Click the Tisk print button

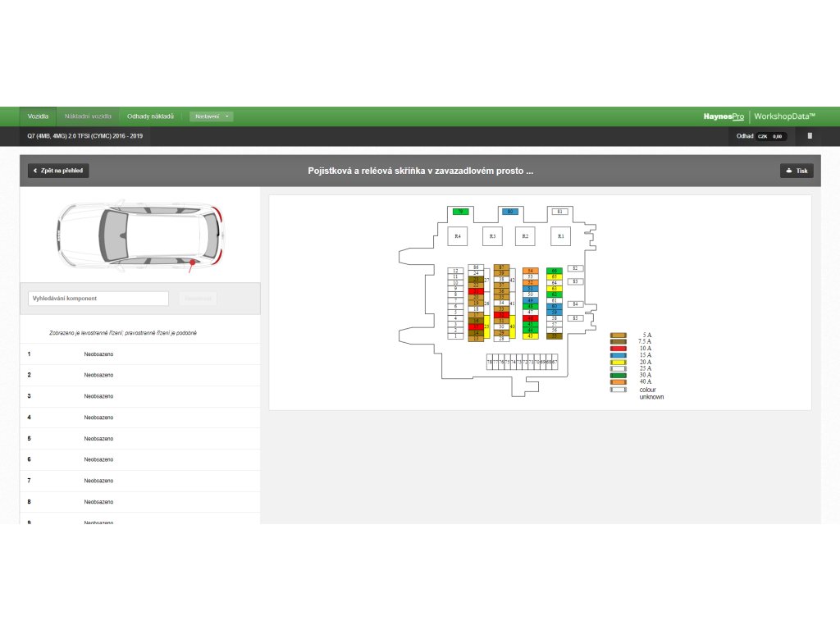click(797, 171)
